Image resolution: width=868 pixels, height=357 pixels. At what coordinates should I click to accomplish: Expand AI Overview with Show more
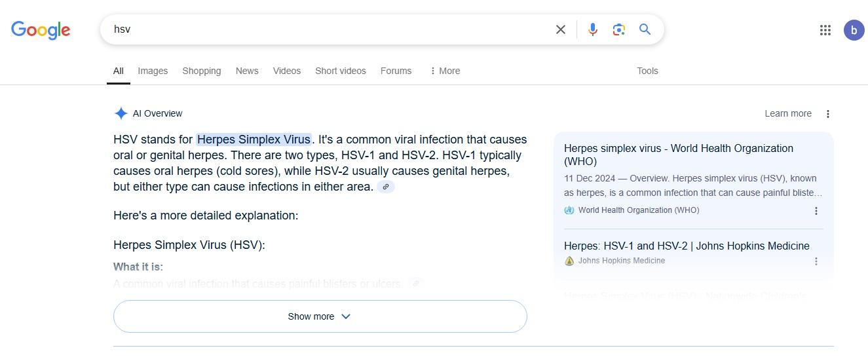pos(320,316)
